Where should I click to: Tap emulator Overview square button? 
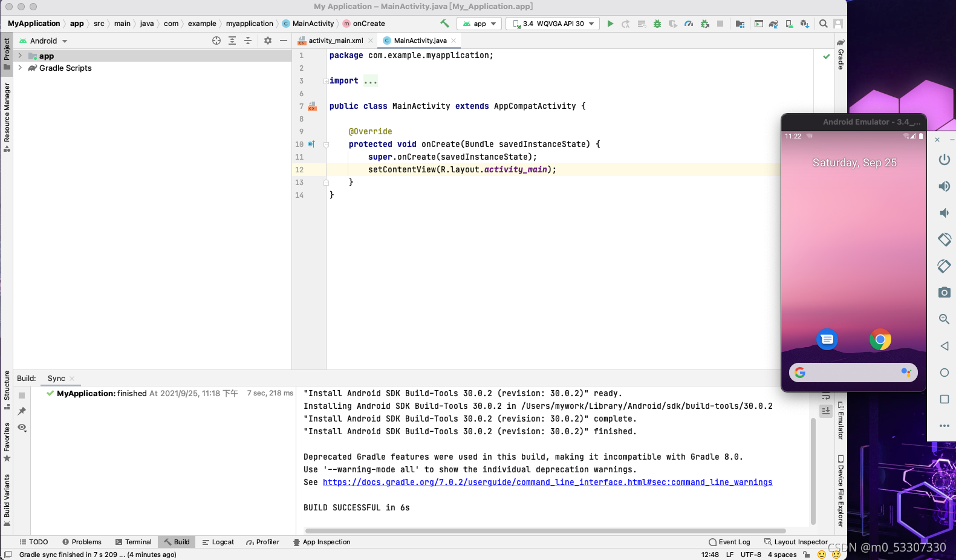tap(944, 399)
